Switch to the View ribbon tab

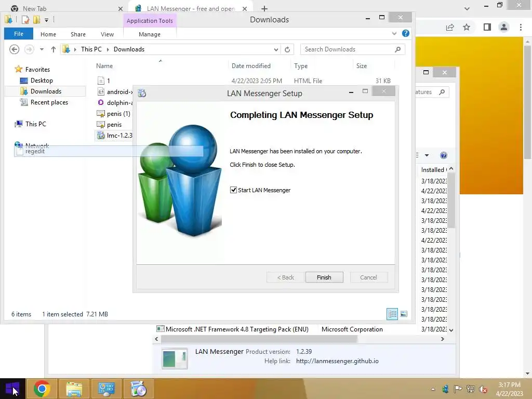107,34
